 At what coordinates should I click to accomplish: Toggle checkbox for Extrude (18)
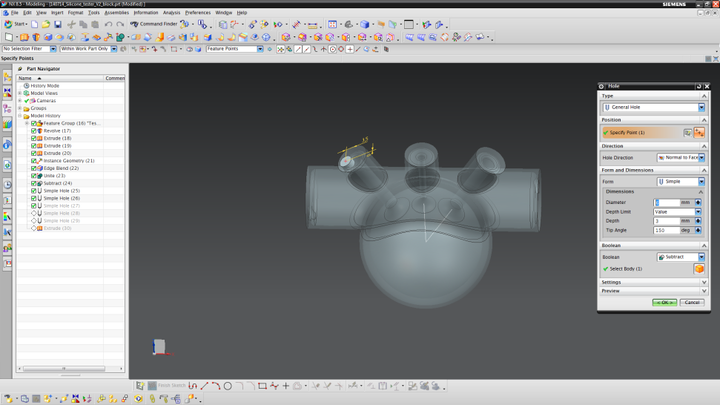pyautogui.click(x=34, y=138)
